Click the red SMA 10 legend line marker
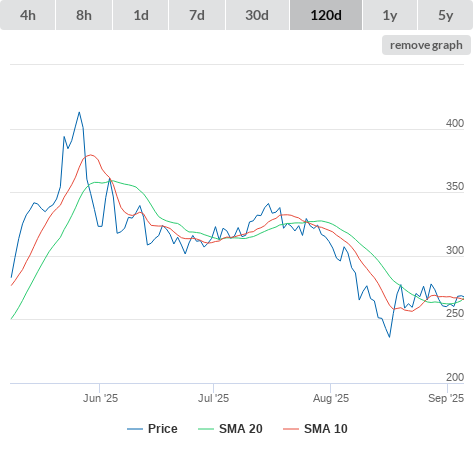This screenshot has height=455, width=474. [x=291, y=429]
